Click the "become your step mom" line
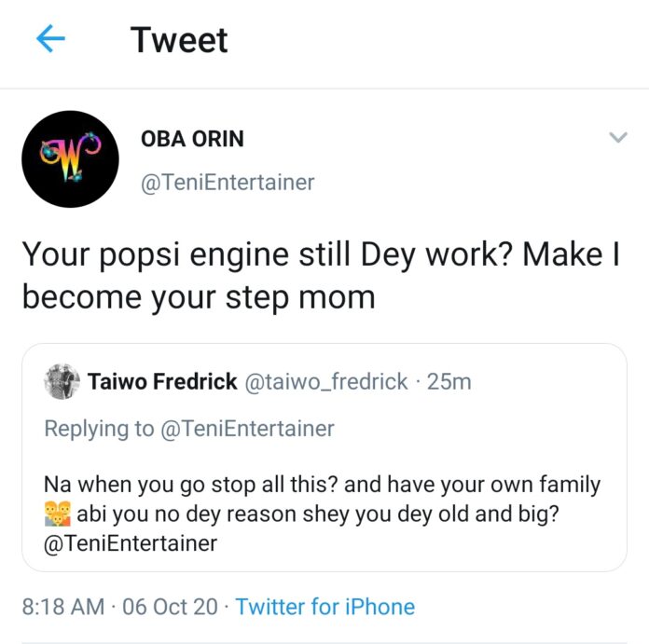649x644 pixels. [x=198, y=297]
